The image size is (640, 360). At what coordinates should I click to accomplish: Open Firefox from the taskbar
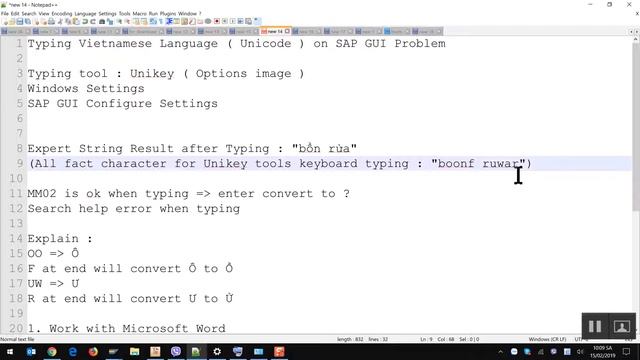coord(93,351)
